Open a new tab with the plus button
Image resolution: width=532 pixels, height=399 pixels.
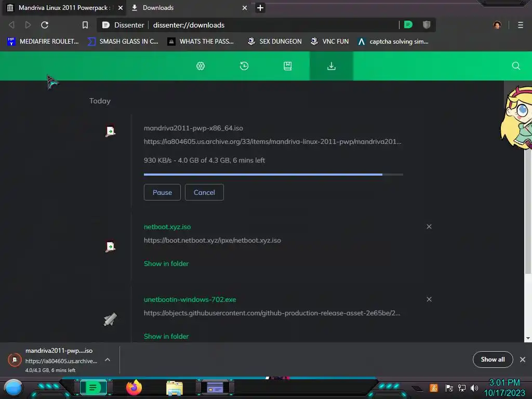[x=260, y=7]
